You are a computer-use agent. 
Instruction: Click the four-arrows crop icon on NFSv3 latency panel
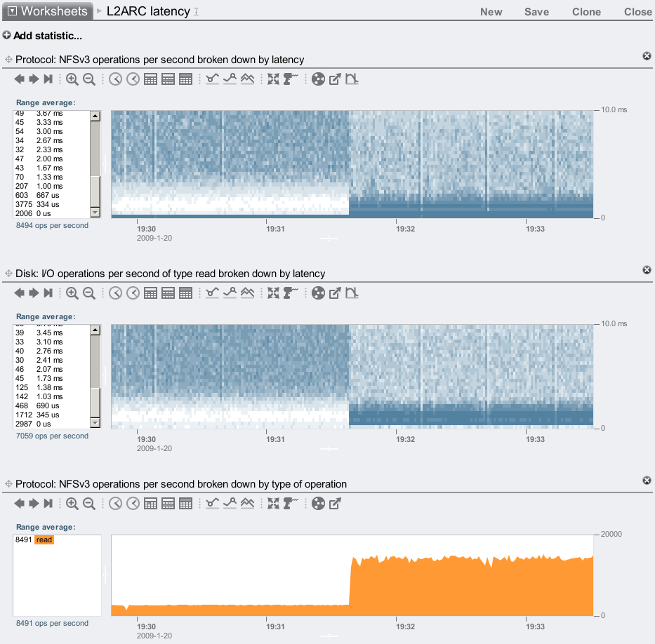coord(273,79)
